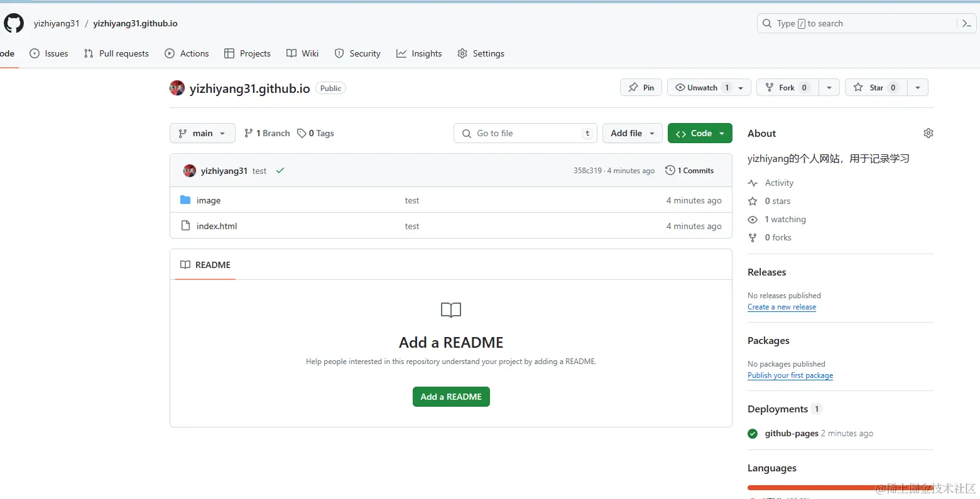Click the Languages usage bar

tap(841, 487)
